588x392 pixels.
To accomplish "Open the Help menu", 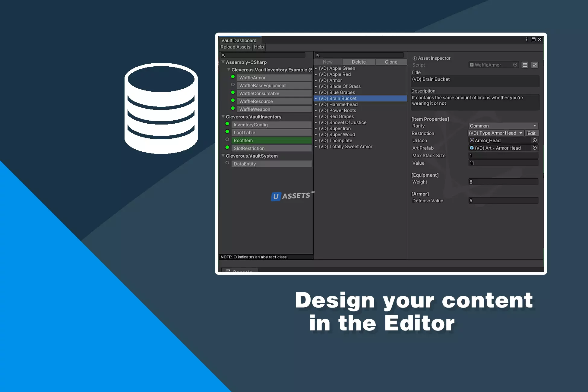I will pyautogui.click(x=259, y=47).
